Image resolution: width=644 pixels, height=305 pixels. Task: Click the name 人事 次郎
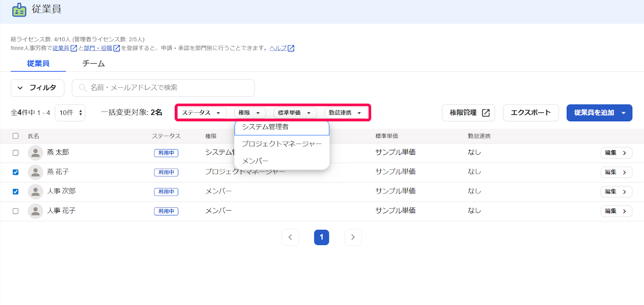click(61, 191)
